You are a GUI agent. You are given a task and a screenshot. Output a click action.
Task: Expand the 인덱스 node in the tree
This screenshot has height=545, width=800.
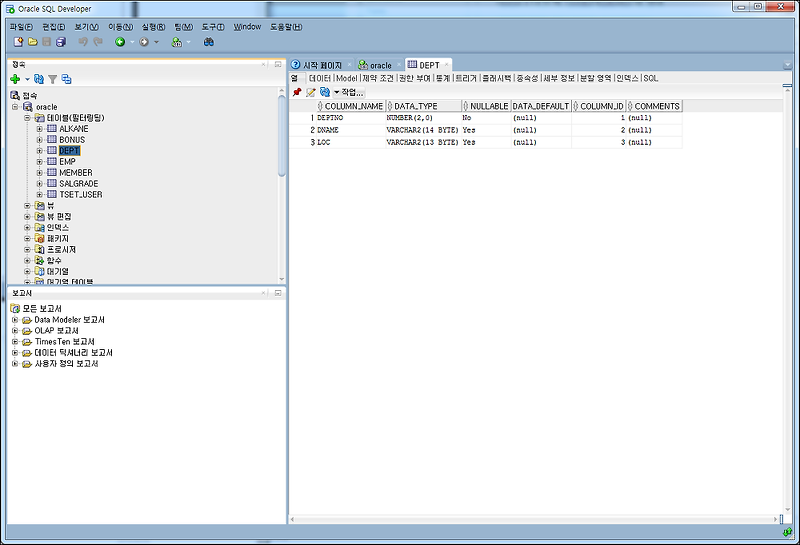click(x=28, y=228)
